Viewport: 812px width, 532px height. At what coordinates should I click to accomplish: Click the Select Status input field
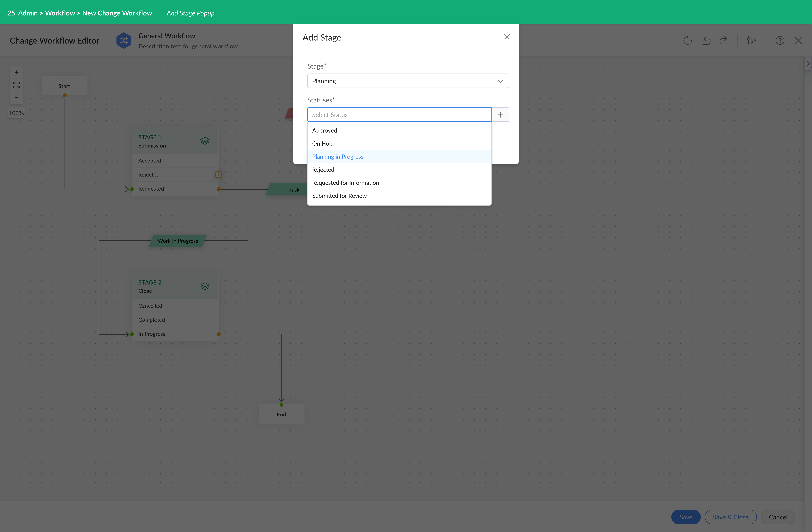point(399,115)
